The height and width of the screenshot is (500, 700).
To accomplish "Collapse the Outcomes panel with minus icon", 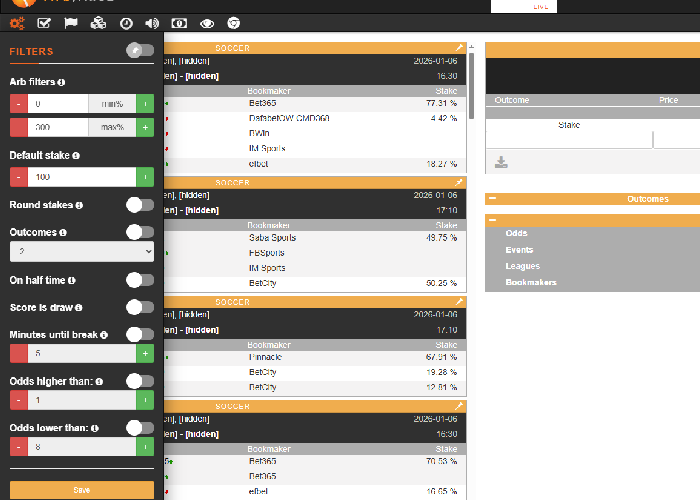I will click(492, 198).
